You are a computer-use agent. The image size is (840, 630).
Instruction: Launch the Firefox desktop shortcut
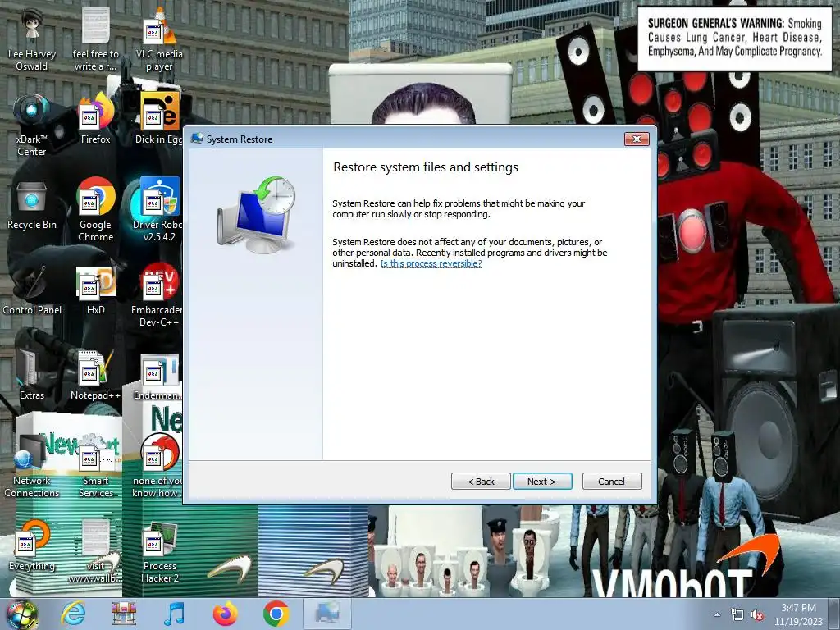pyautogui.click(x=95, y=120)
